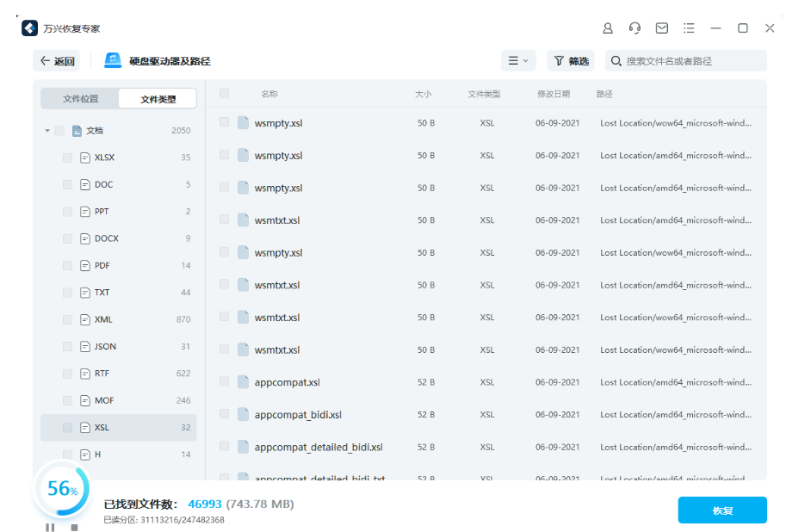The height and width of the screenshot is (532, 811).
Task: Click the 恢复 recovery button
Action: pos(721,510)
